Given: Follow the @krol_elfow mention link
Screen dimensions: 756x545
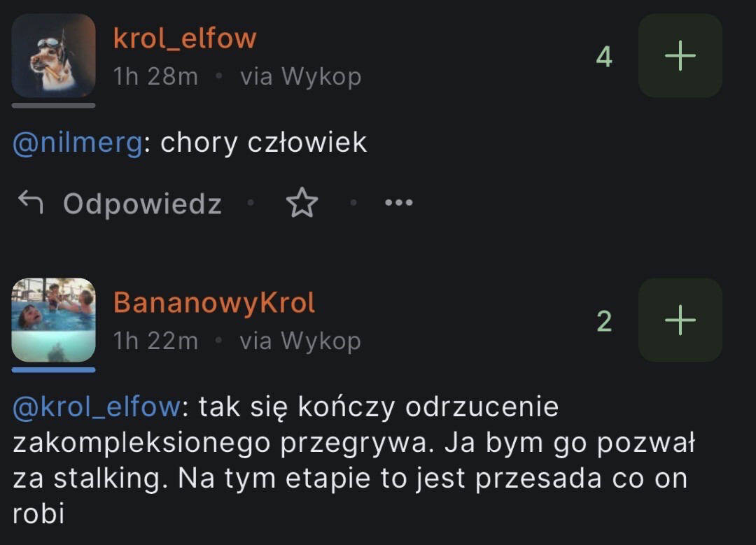Looking at the screenshot, I should 97,407.
